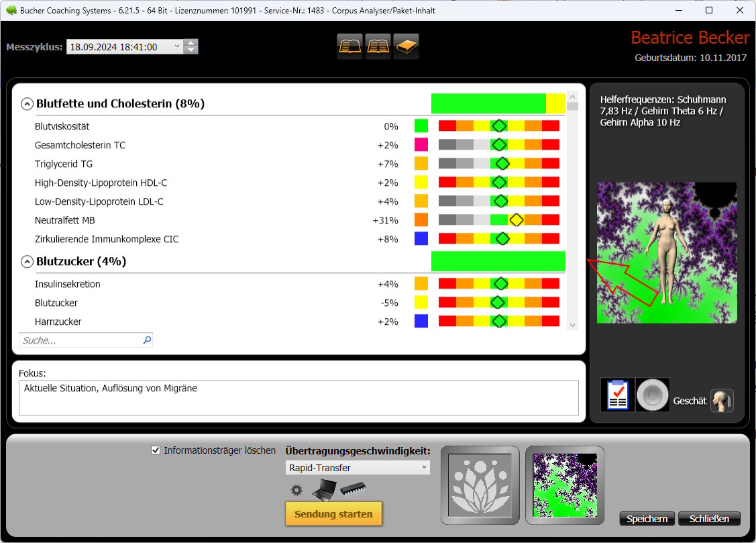The height and width of the screenshot is (543, 756).
Task: Click the green Blutzucker summary bar
Action: 498,261
